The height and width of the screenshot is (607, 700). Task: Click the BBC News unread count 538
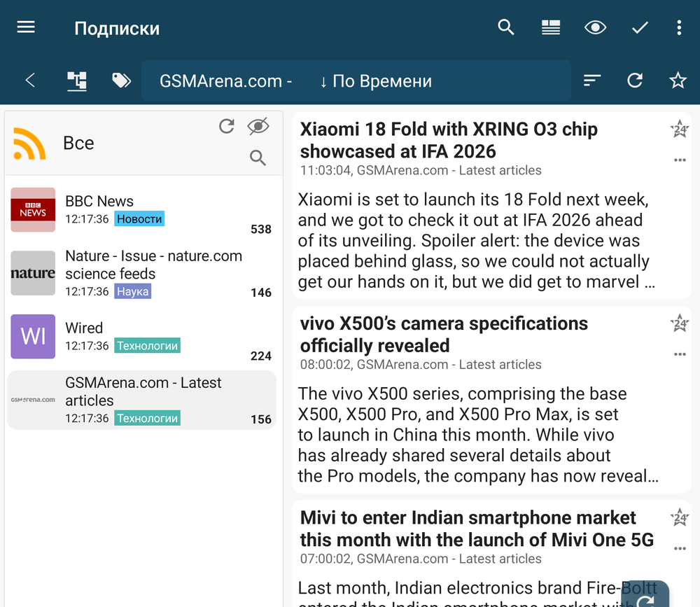click(x=261, y=229)
